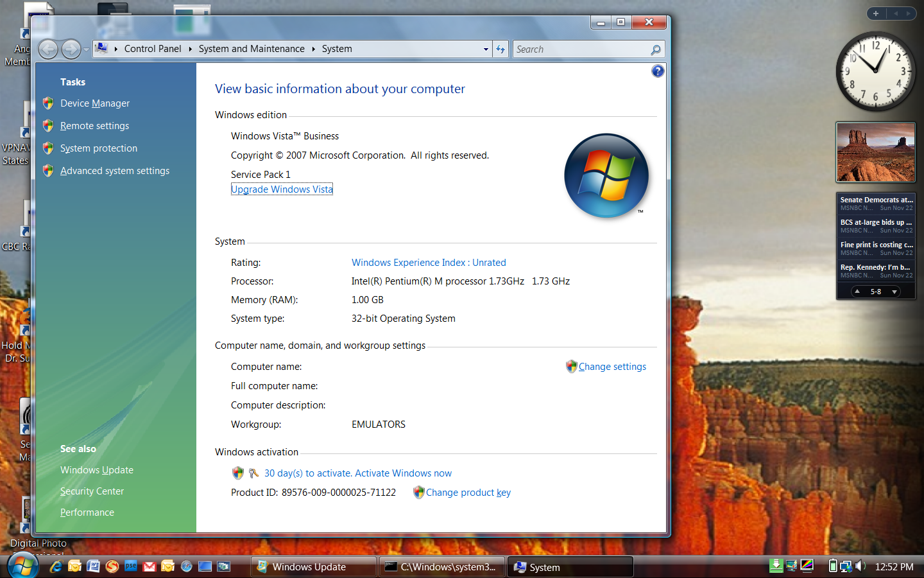Click the sidebar previous gadgets page arrow

tap(896, 13)
